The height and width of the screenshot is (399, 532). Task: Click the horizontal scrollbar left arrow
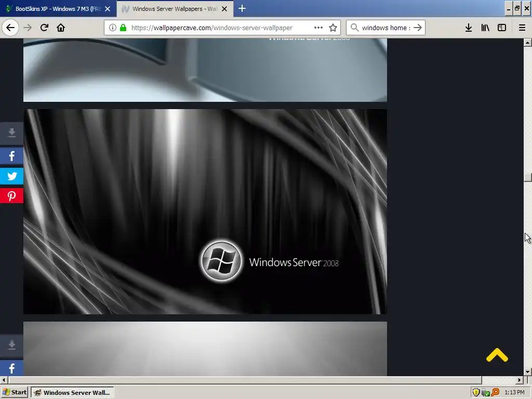[x=4, y=380]
